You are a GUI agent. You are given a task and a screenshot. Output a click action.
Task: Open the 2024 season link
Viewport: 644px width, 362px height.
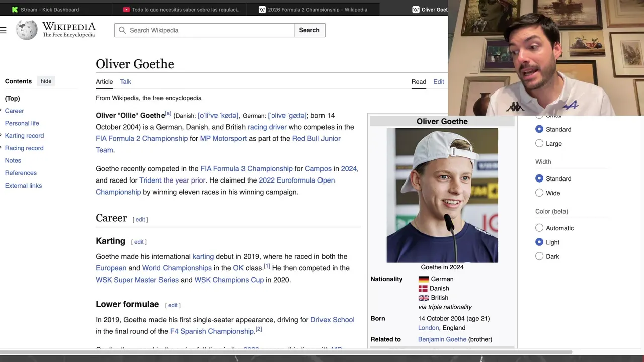click(349, 169)
